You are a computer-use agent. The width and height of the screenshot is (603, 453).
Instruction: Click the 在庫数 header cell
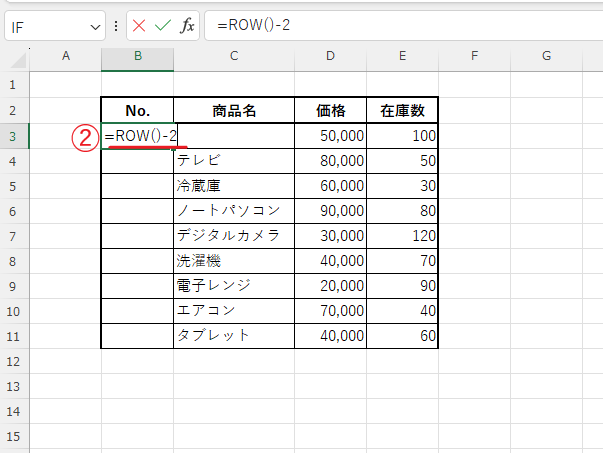click(x=402, y=110)
